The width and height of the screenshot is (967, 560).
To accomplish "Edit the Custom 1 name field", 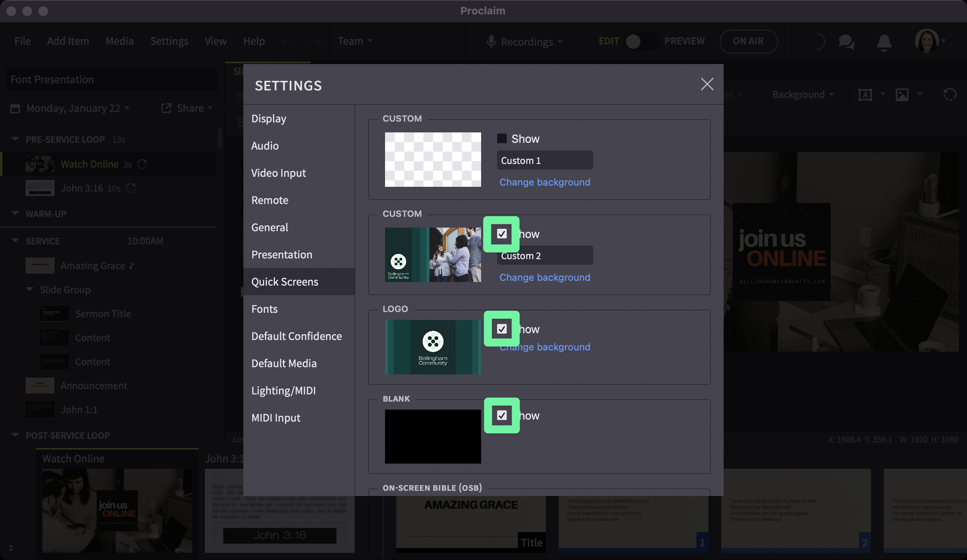I will tap(545, 160).
